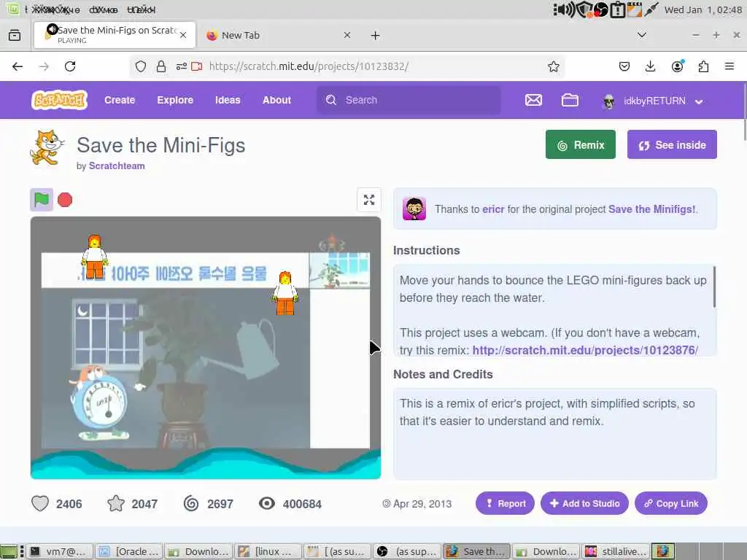Click Add to Studio button
Viewport: 747px width, 560px height.
[584, 503]
